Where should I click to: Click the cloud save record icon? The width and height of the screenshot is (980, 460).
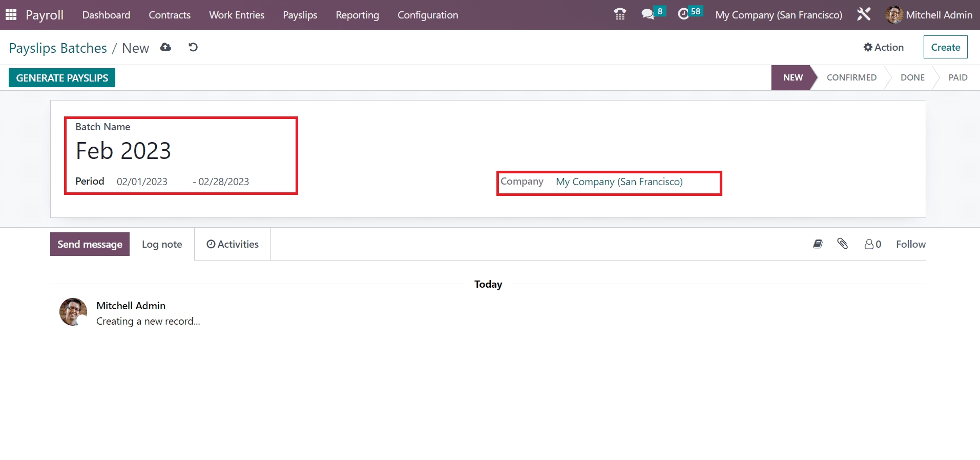coord(165,47)
